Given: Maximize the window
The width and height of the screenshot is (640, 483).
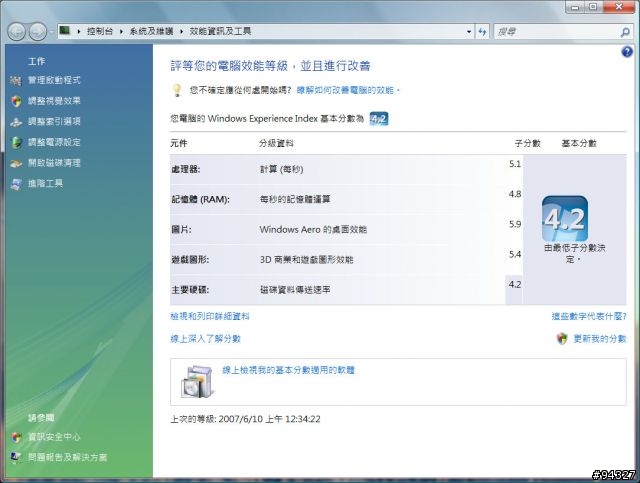Looking at the screenshot, I should (x=593, y=7).
